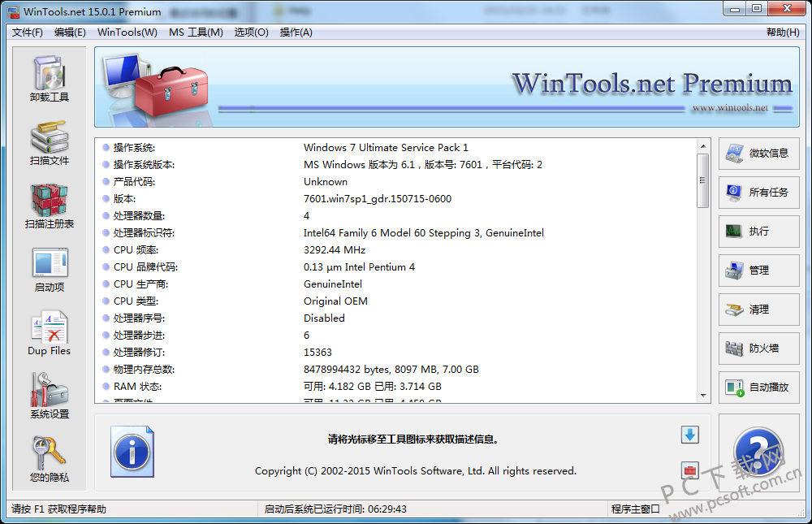This screenshot has height=524, width=812.
Task: Select the CPU 类型 row
Action: pyautogui.click(x=396, y=301)
